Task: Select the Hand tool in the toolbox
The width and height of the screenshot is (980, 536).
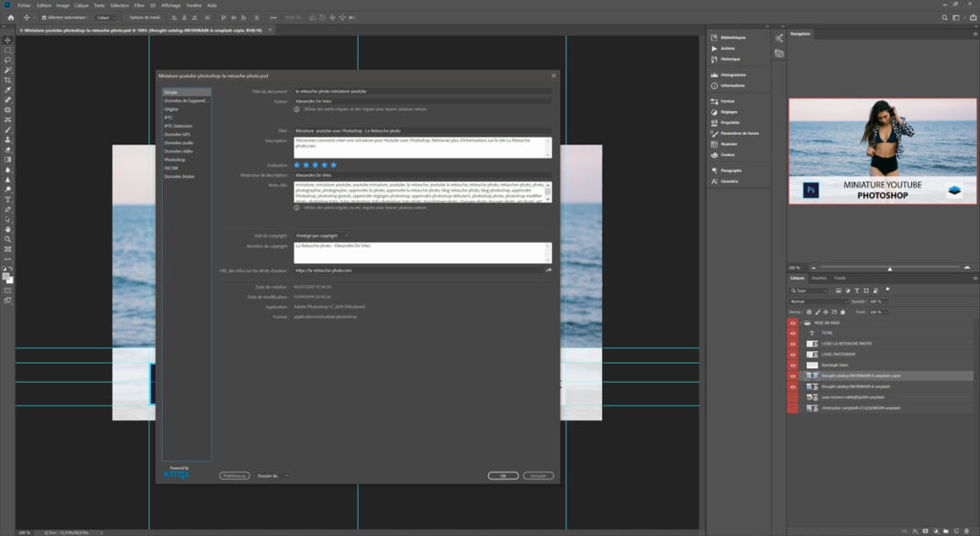Action: tap(8, 230)
